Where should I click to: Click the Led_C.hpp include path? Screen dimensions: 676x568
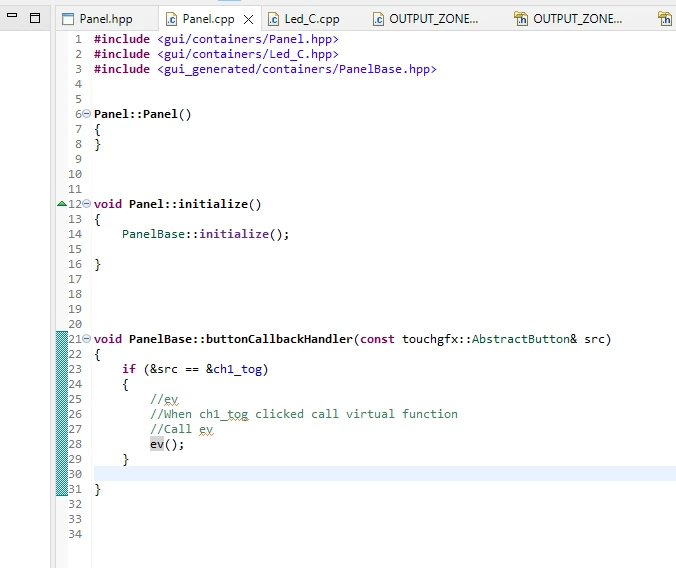point(248,54)
